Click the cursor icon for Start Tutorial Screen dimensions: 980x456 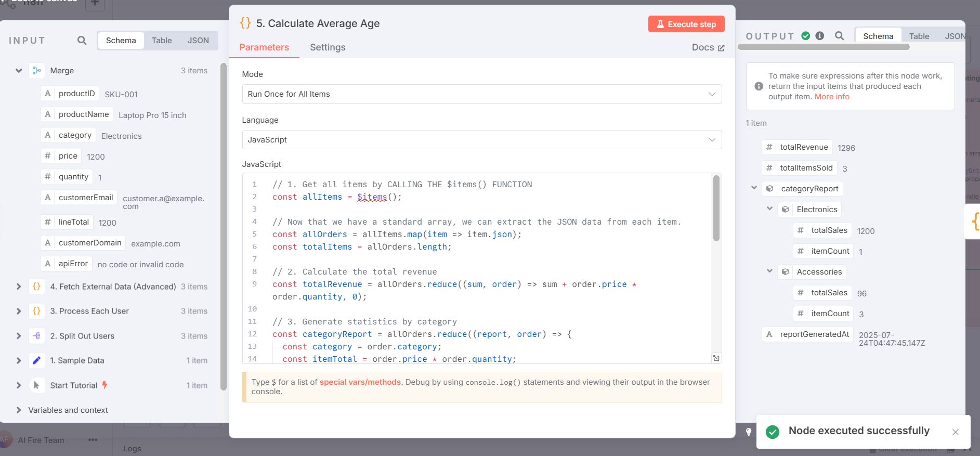(x=36, y=385)
